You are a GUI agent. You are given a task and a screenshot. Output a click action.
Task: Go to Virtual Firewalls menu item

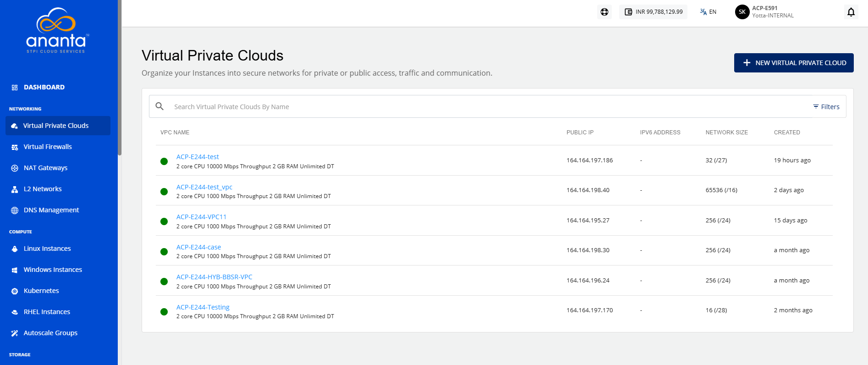pos(48,147)
